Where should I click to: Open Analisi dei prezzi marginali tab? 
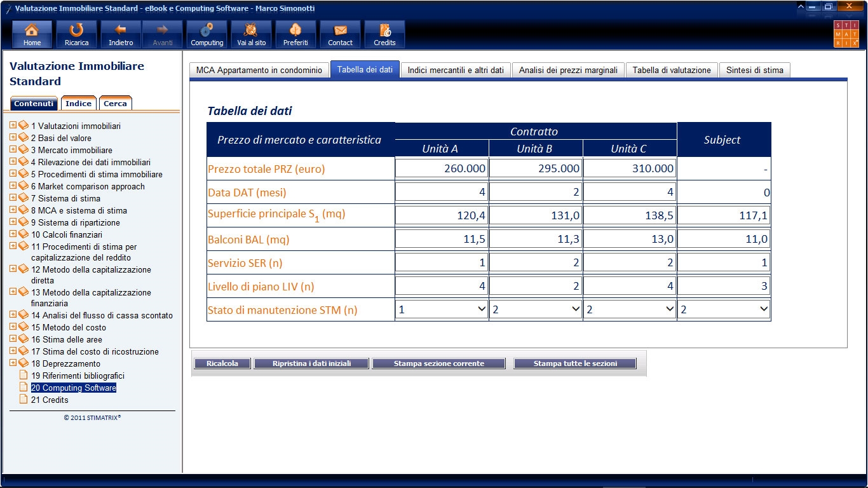[568, 70]
